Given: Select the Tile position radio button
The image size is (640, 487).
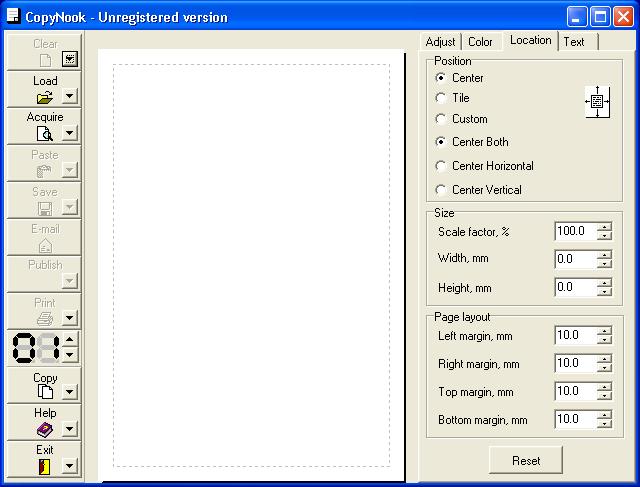Looking at the screenshot, I should coord(441,98).
